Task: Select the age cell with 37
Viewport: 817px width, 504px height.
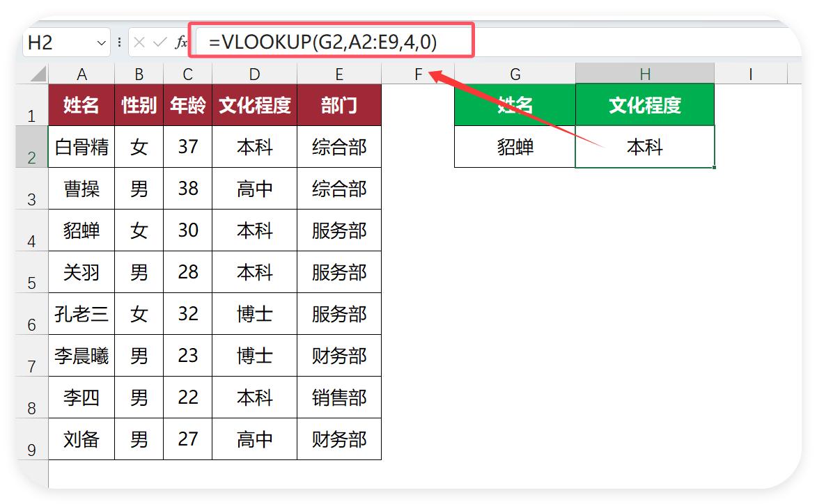Action: (187, 147)
